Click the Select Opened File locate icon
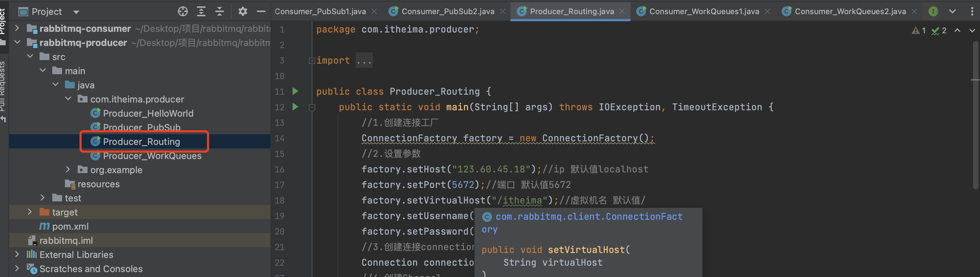The height and width of the screenshot is (277, 980). (x=183, y=11)
